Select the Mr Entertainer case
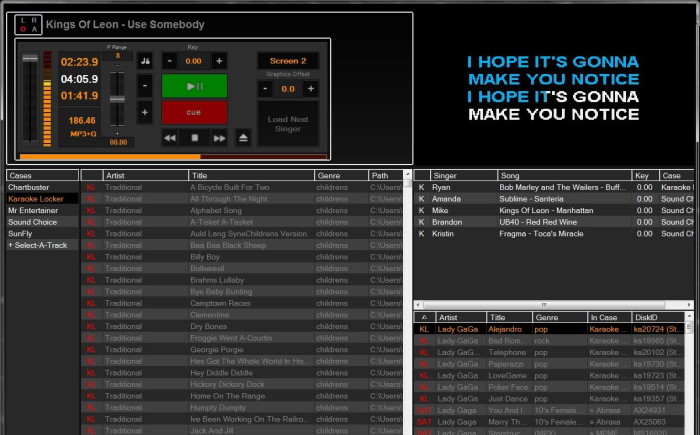The height and width of the screenshot is (435, 700). point(42,210)
